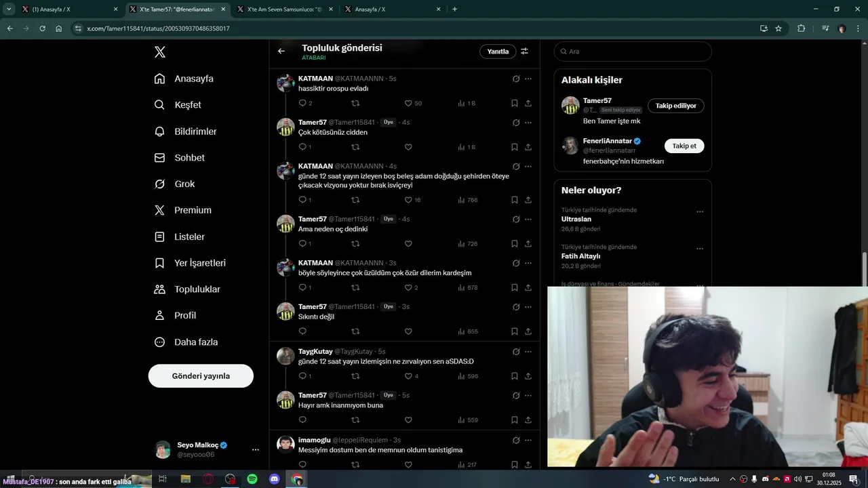Open more options on Tamer57's 'Çok kötüsünüz cidden' reply
Screen dimensions: 868x488
point(528,123)
